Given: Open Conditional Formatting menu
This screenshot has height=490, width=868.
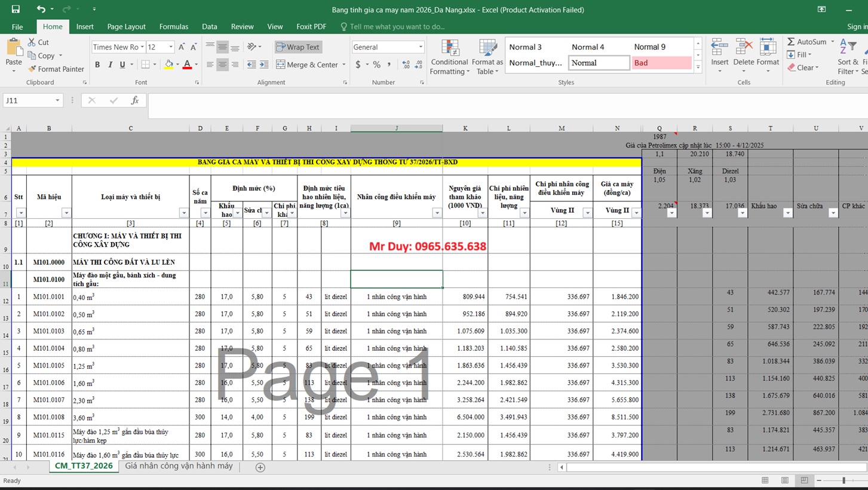Looking at the screenshot, I should click(x=449, y=57).
